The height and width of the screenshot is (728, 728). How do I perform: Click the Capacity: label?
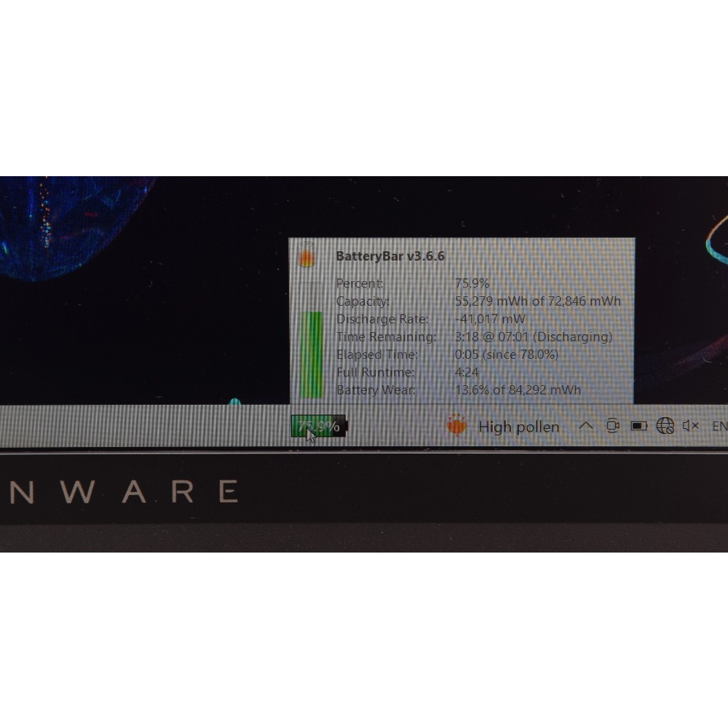click(363, 301)
